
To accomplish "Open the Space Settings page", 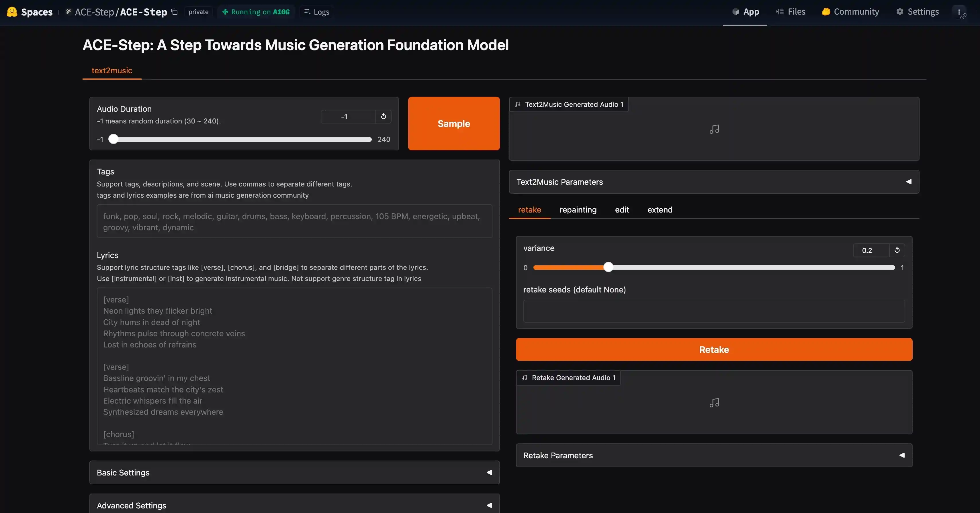I will 917,12.
